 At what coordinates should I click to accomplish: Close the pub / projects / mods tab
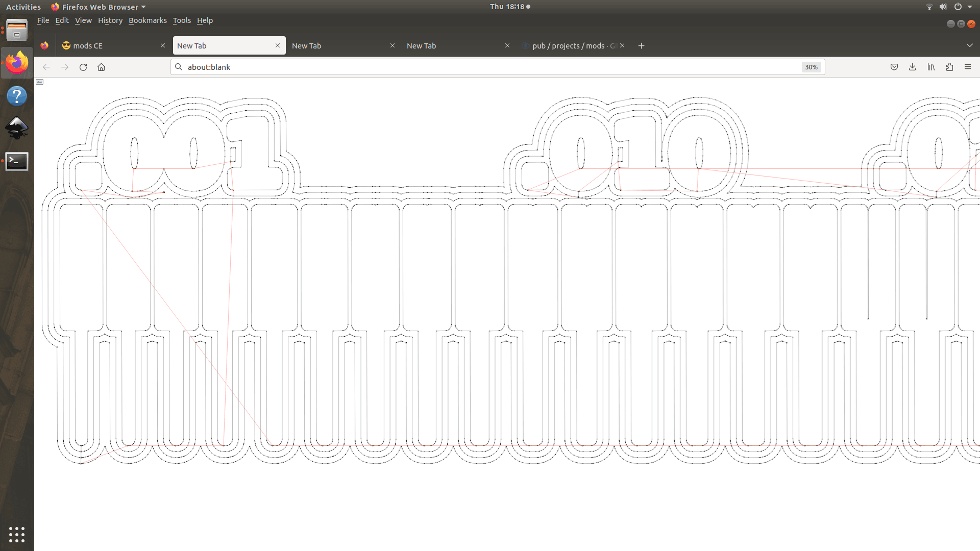[622, 45]
